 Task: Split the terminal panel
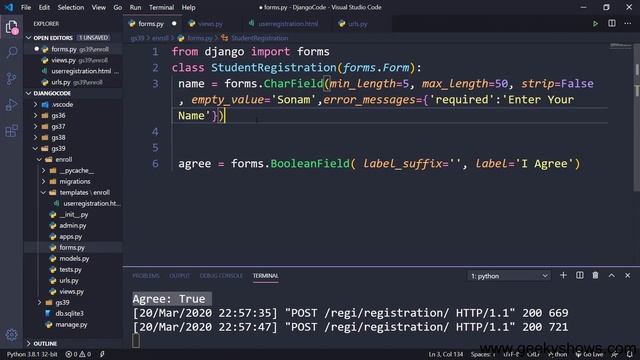(580, 276)
